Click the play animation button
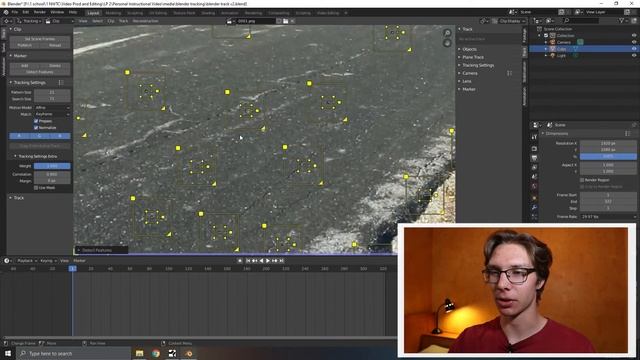 click(268, 261)
